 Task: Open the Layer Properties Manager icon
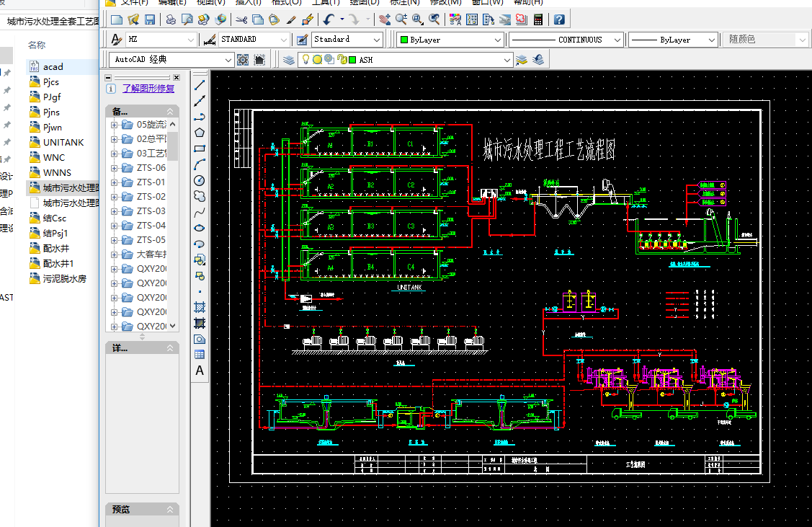[x=289, y=60]
